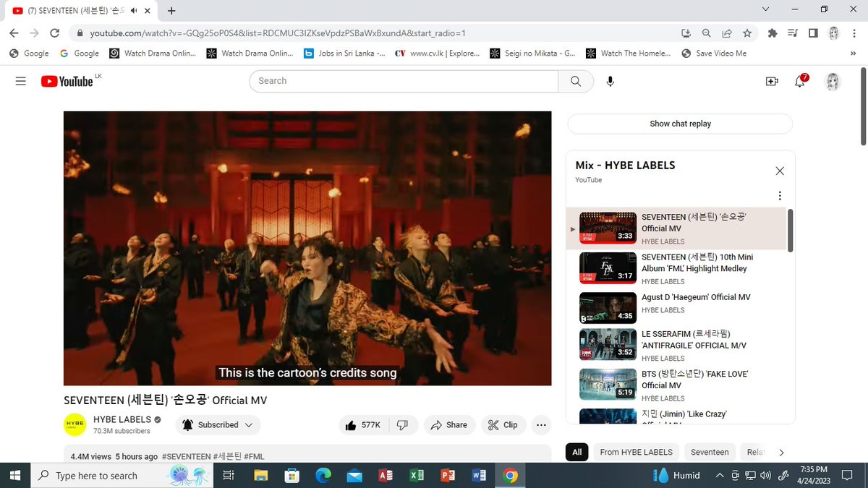Click inside the YouTube search field

(x=404, y=81)
